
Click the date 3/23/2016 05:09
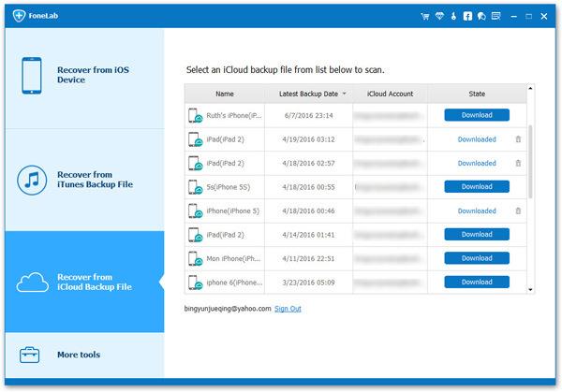[x=308, y=283]
